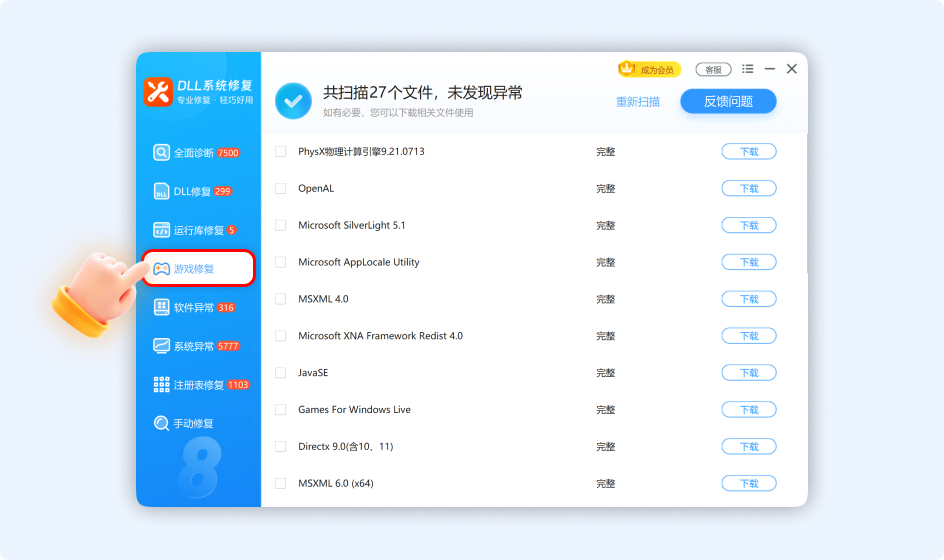Click the 完整 status of OpenAL
Image resolution: width=944 pixels, height=560 pixels.
pyautogui.click(x=606, y=188)
